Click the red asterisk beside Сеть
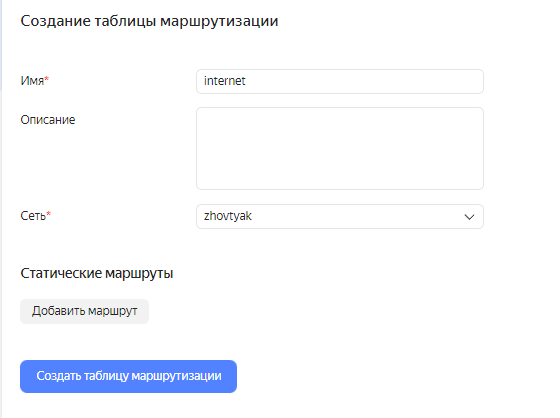The width and height of the screenshot is (560, 418). click(x=49, y=214)
